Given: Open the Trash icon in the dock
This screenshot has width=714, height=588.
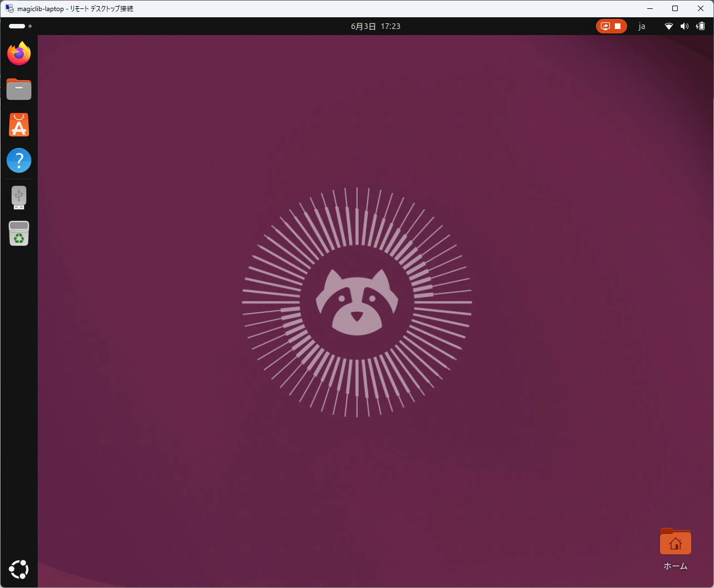Looking at the screenshot, I should tap(19, 233).
